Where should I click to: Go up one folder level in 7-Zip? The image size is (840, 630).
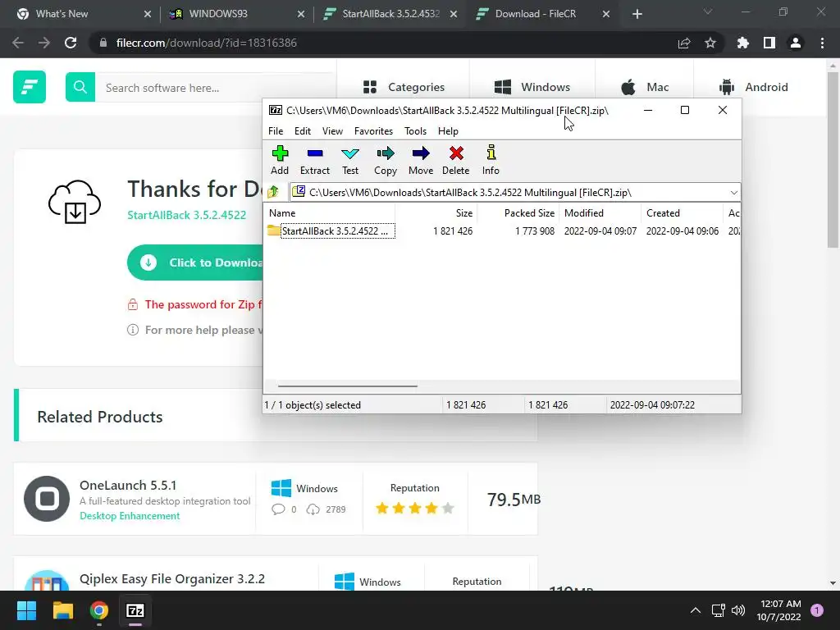pos(273,192)
